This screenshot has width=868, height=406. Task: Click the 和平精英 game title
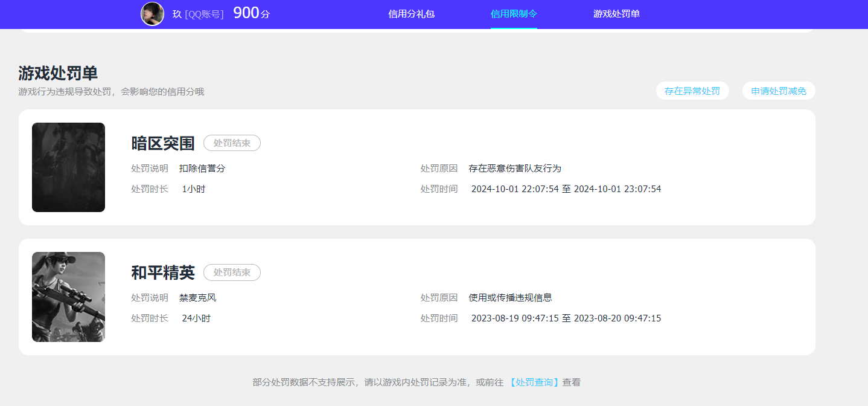point(163,272)
